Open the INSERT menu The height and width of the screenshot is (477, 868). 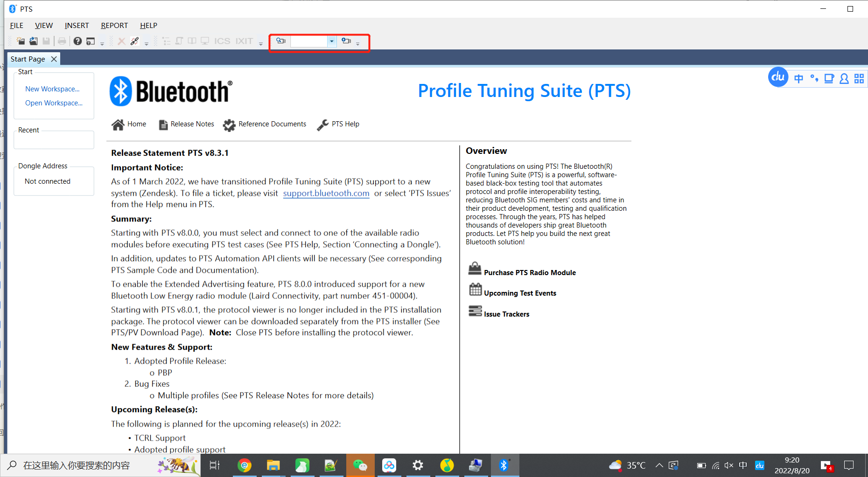77,25
